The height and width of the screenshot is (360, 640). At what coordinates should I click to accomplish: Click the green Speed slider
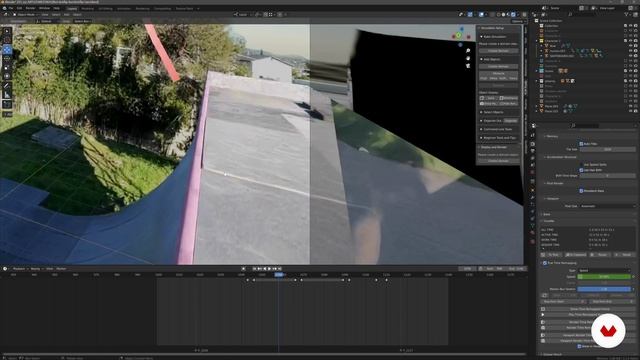tap(604, 277)
